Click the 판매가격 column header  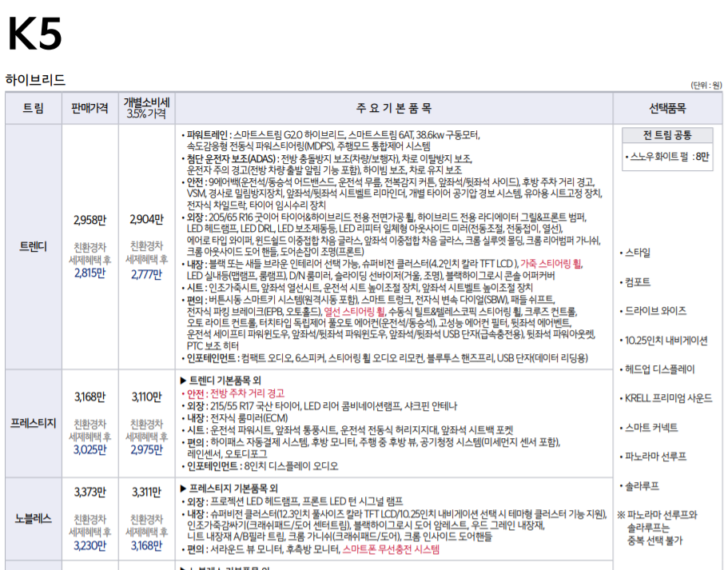pos(90,108)
